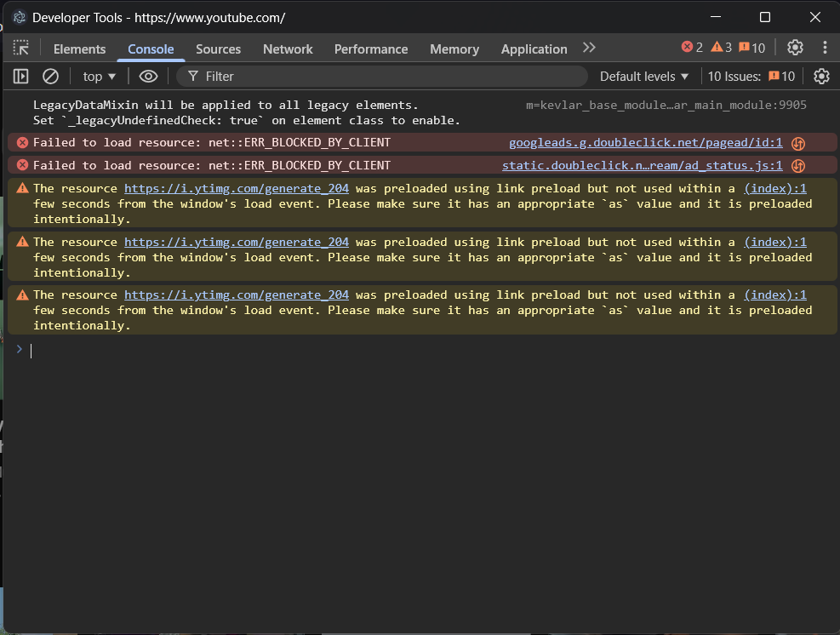This screenshot has height=635, width=840.
Task: Open DevTools settings gear in tab bar
Action: pyautogui.click(x=795, y=48)
